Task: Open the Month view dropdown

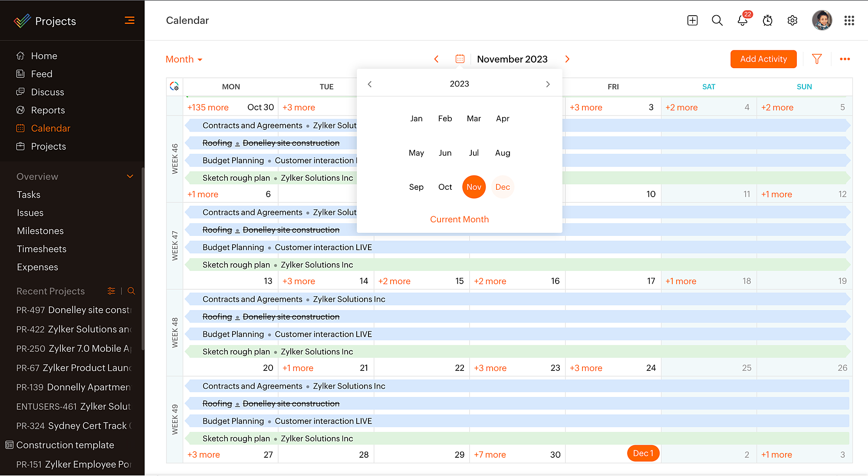Action: (x=184, y=59)
